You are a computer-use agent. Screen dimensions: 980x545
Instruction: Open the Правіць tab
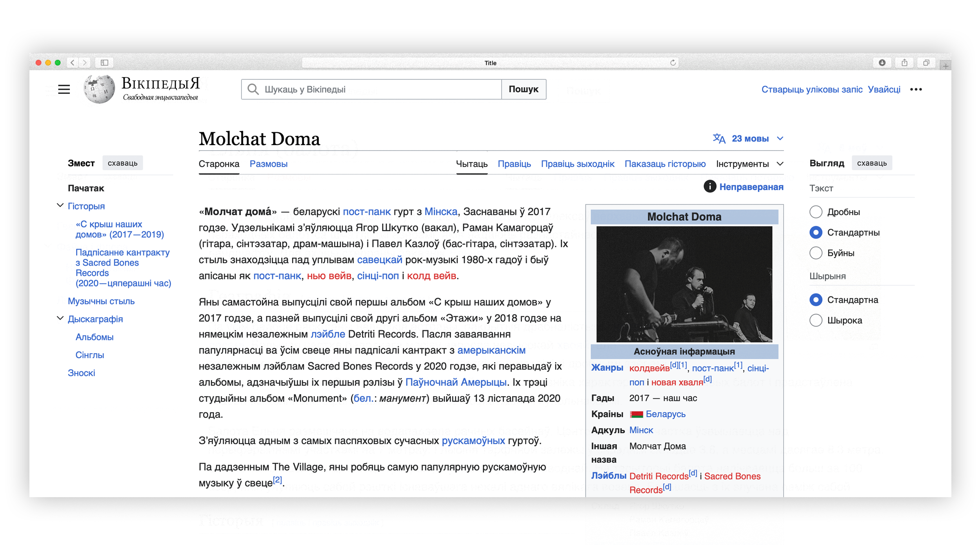coord(514,164)
